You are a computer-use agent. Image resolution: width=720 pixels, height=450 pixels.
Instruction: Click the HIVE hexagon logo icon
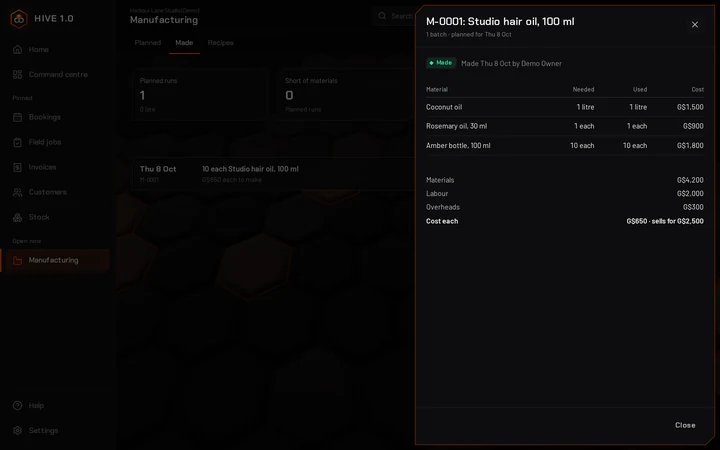click(x=19, y=19)
